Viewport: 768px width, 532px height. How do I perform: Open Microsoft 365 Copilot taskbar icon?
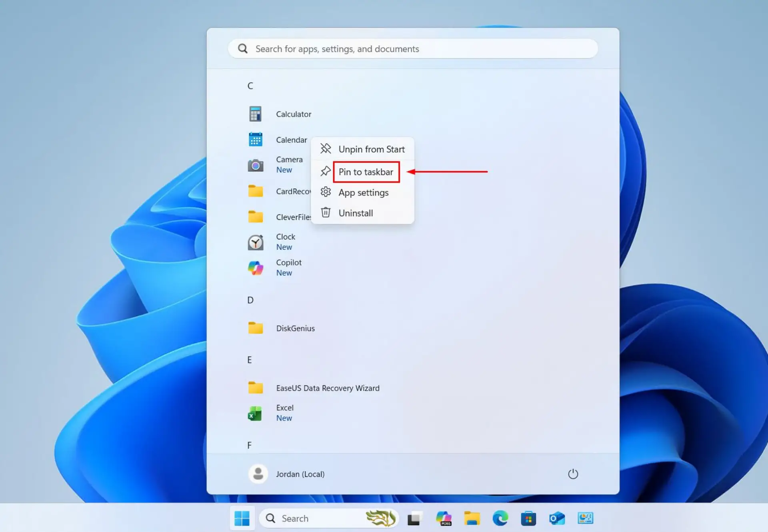coord(444,518)
